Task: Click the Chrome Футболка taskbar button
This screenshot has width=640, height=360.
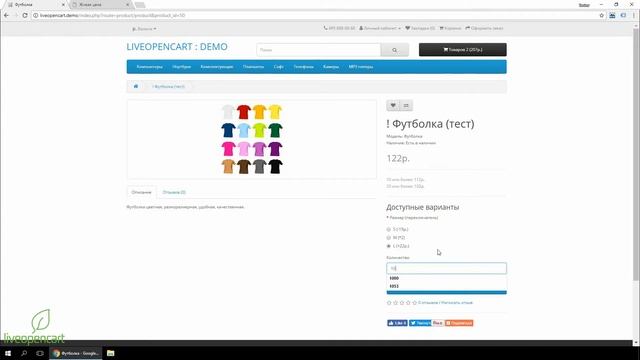Action: coord(76,353)
